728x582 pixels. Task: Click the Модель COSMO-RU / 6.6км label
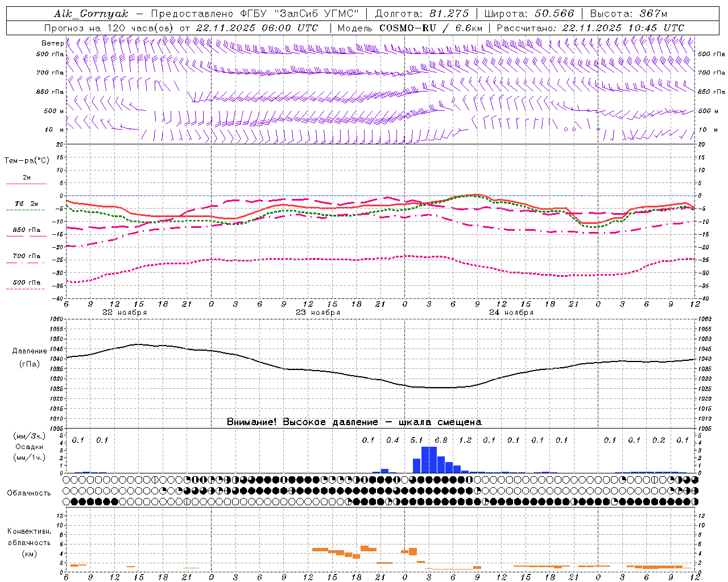point(410,28)
